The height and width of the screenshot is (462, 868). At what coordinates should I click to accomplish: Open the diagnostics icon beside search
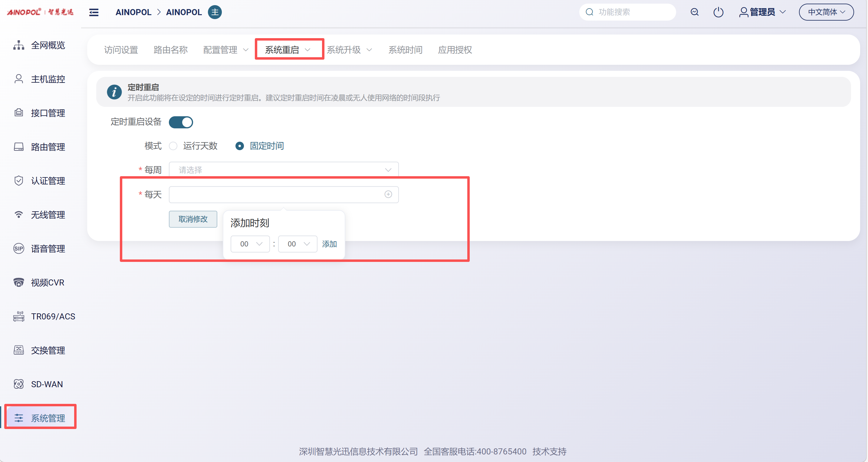point(695,12)
